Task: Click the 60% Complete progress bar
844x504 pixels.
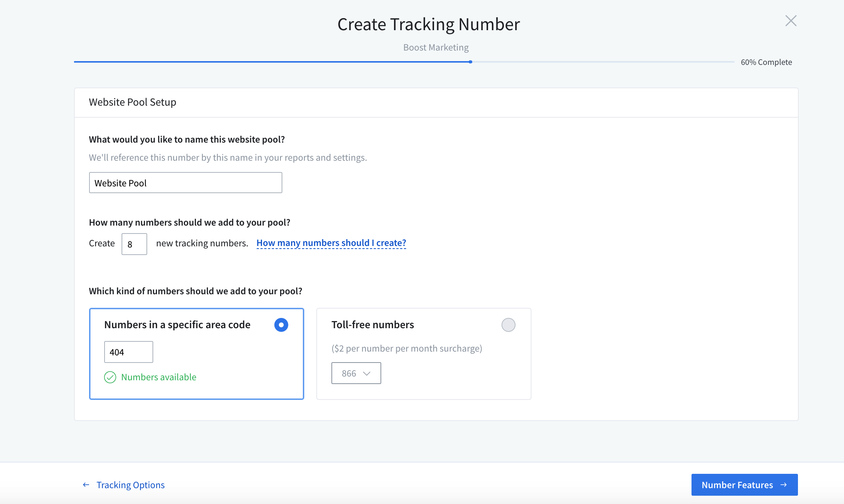Action: [x=471, y=61]
